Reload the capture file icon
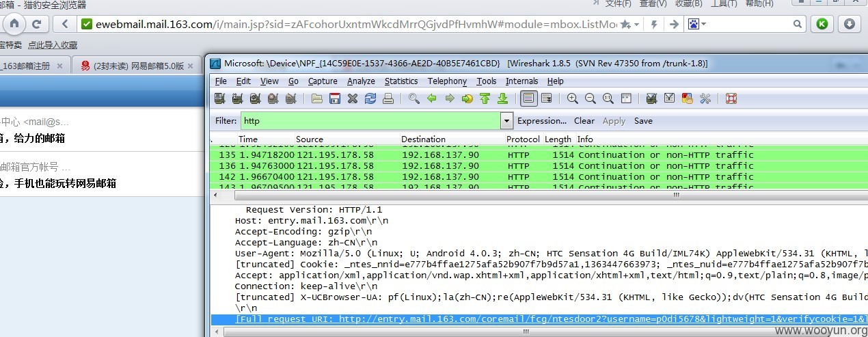868x337 pixels. pos(370,98)
